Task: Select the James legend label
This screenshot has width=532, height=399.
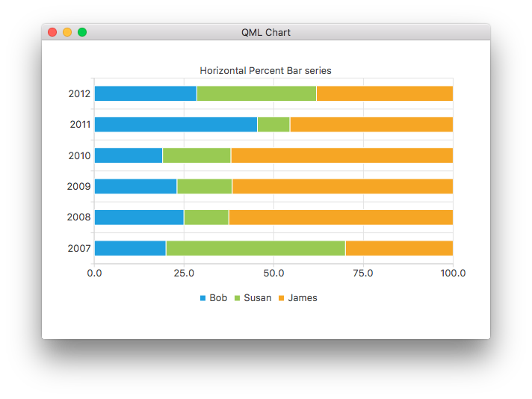Action: (303, 298)
